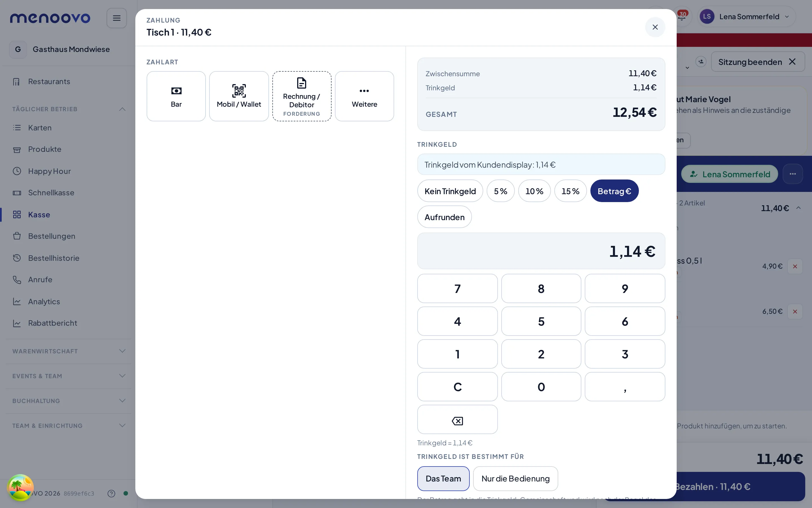Select Rechnung / Debitor payment option
This screenshot has height=508, width=812.
pyautogui.click(x=302, y=96)
